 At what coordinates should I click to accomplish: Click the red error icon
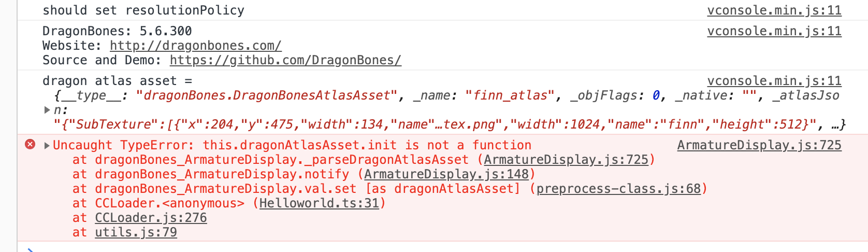click(x=30, y=144)
